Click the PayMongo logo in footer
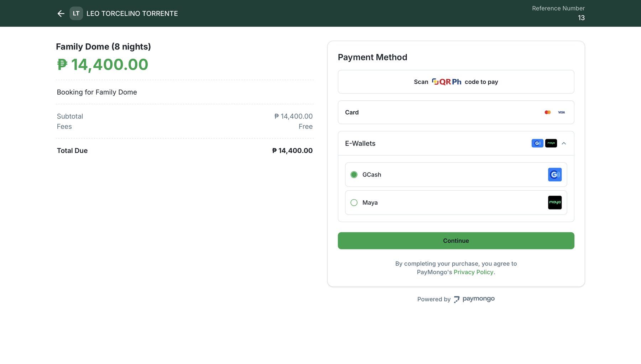Screen dimensions: 641x364 (474, 299)
